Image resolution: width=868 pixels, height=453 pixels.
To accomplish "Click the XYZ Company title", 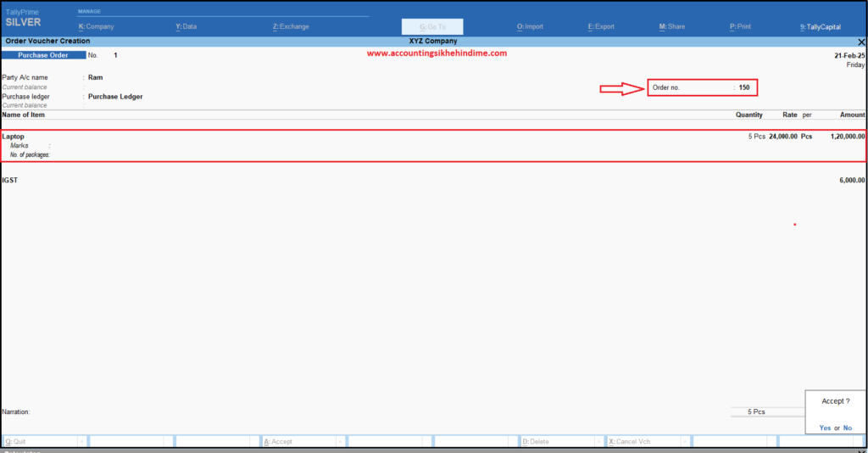I will click(433, 41).
